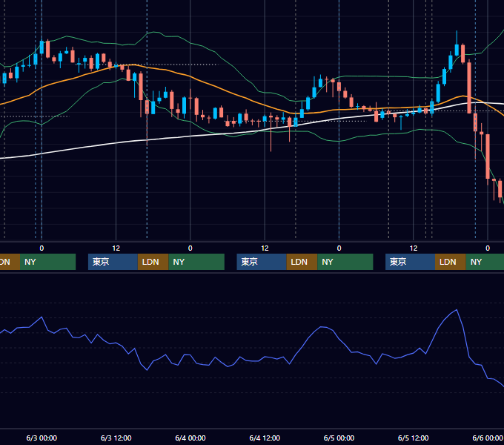Click the 6/5 12:00 date label

click(x=413, y=438)
